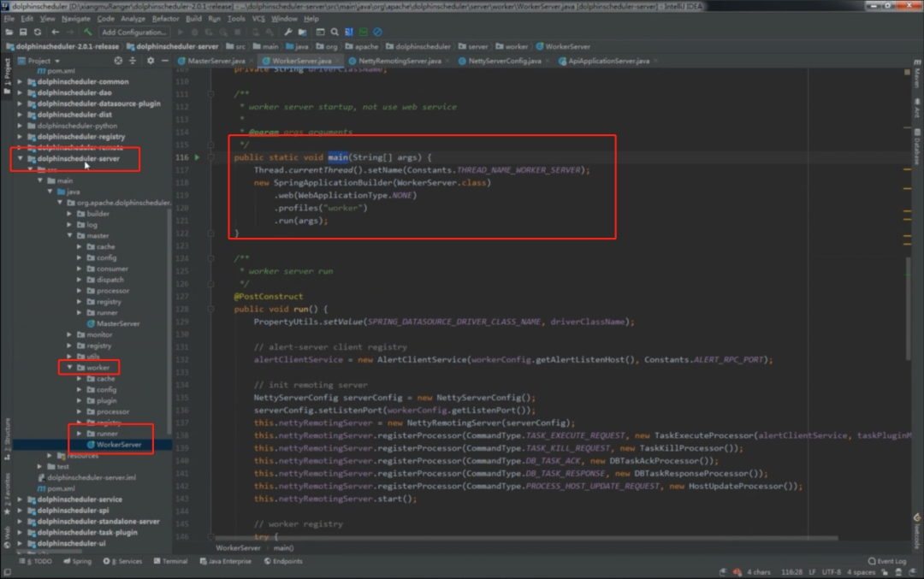
Task: Open the Refactor menu
Action: click(165, 19)
